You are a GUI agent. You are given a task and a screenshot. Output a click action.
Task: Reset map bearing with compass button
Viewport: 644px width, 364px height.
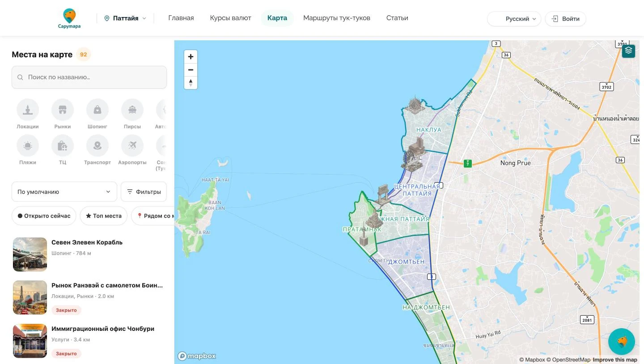click(191, 83)
